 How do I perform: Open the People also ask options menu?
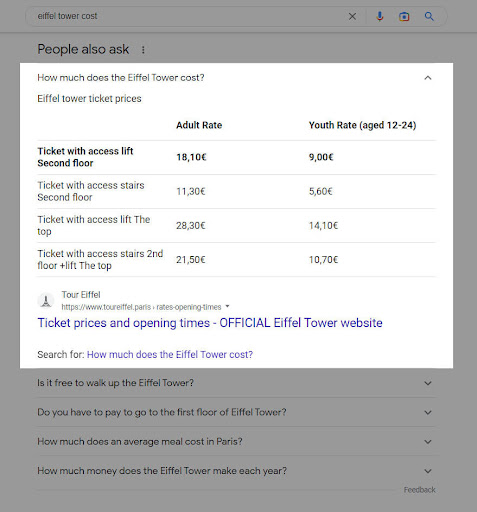[x=143, y=50]
